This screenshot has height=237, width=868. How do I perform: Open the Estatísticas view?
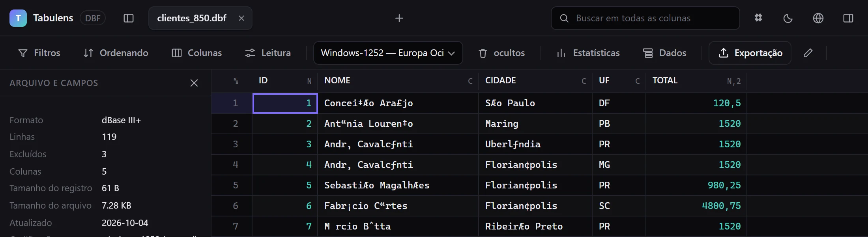[x=588, y=53]
